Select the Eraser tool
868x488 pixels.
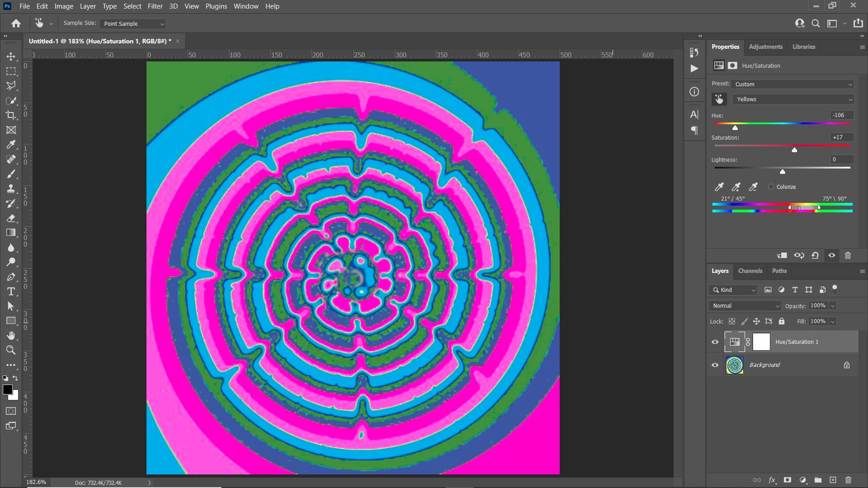[x=11, y=218]
